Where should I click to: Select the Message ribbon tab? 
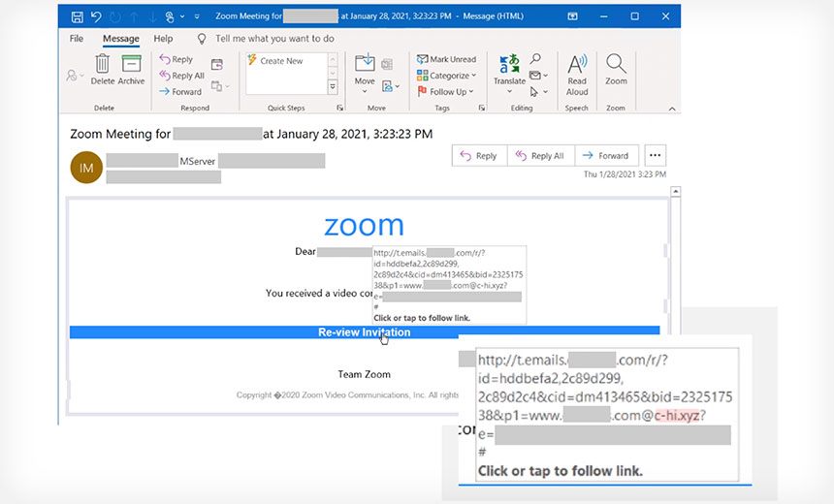point(121,38)
